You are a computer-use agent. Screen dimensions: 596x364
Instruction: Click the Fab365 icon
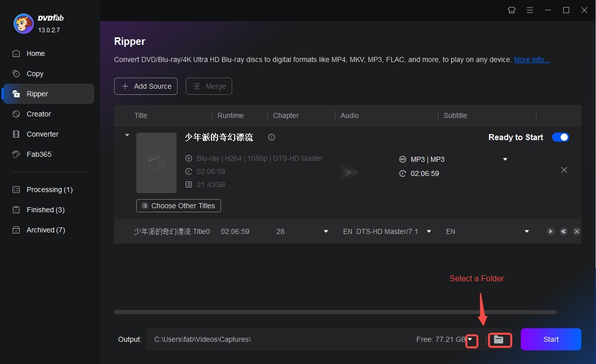[16, 154]
